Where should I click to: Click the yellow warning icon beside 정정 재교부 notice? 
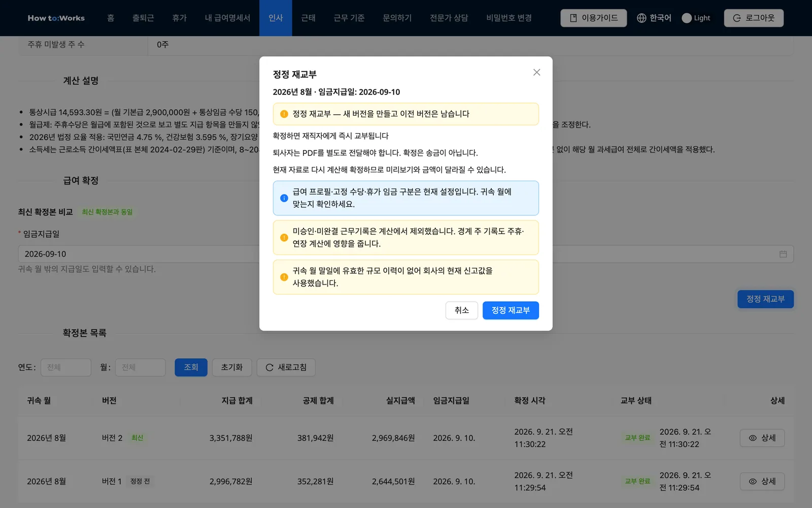point(284,114)
